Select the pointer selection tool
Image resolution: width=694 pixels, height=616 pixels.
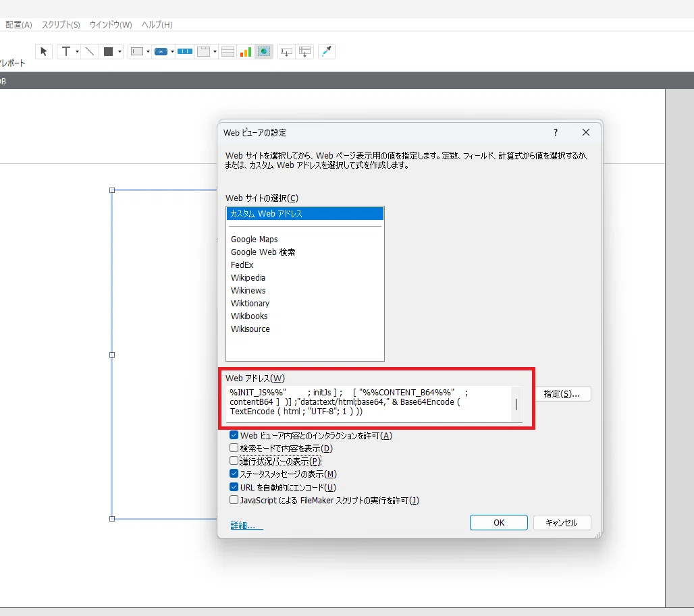44,52
